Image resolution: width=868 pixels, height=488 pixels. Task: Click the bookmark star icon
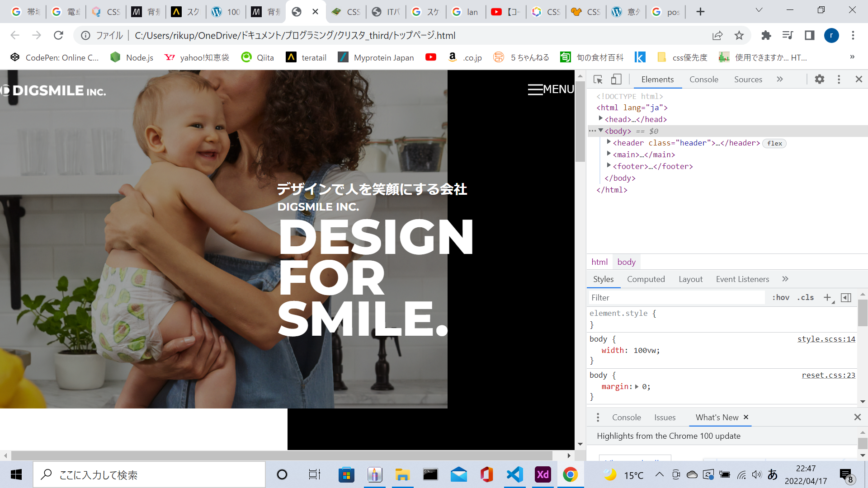tap(739, 35)
